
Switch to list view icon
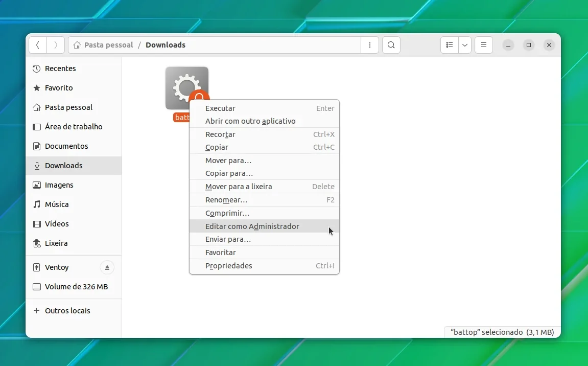[449, 45]
